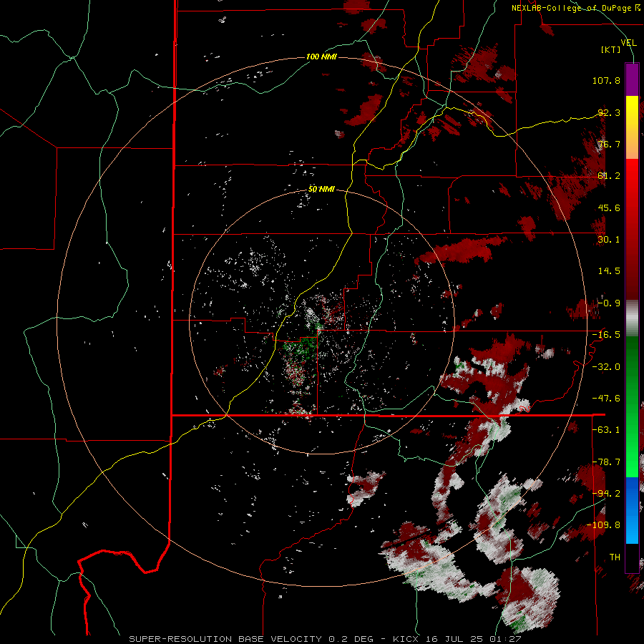644x644 pixels.
Task: Click the gray near-zero segment of the color bar
Action: pos(632,318)
